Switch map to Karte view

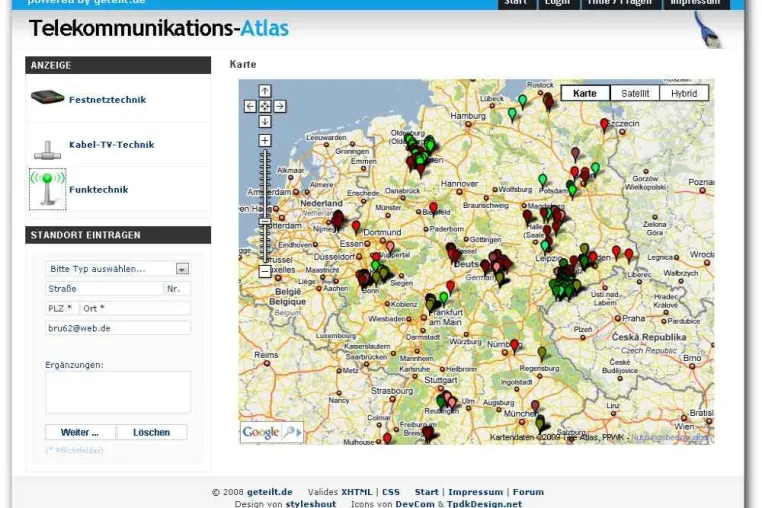pyautogui.click(x=585, y=93)
